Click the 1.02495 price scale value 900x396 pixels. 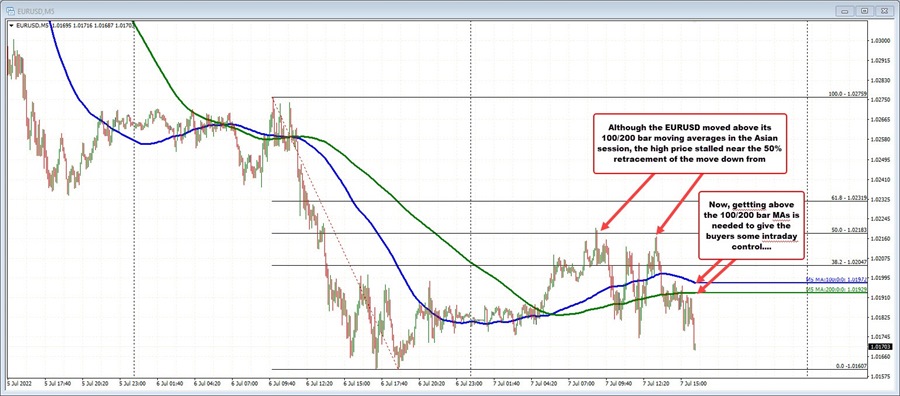pos(880,160)
